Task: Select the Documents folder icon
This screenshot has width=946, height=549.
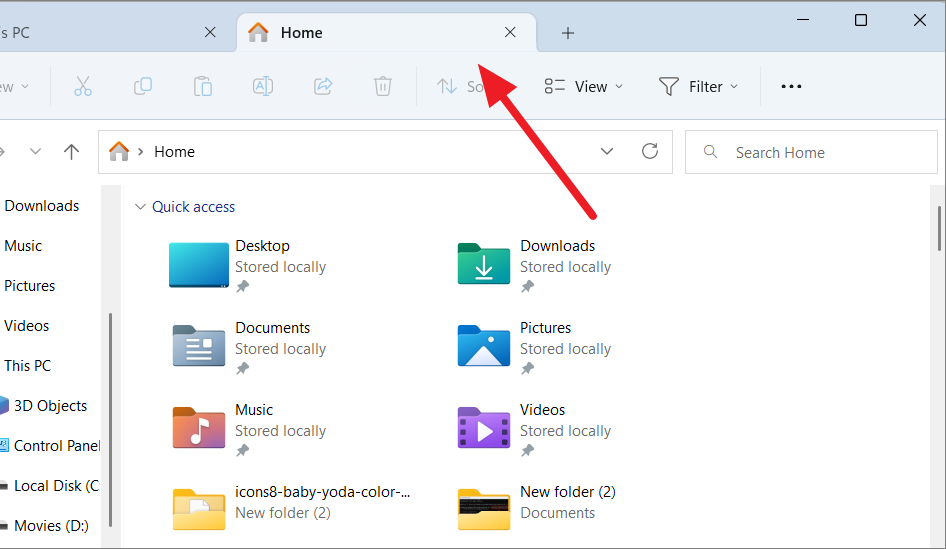Action: point(198,346)
